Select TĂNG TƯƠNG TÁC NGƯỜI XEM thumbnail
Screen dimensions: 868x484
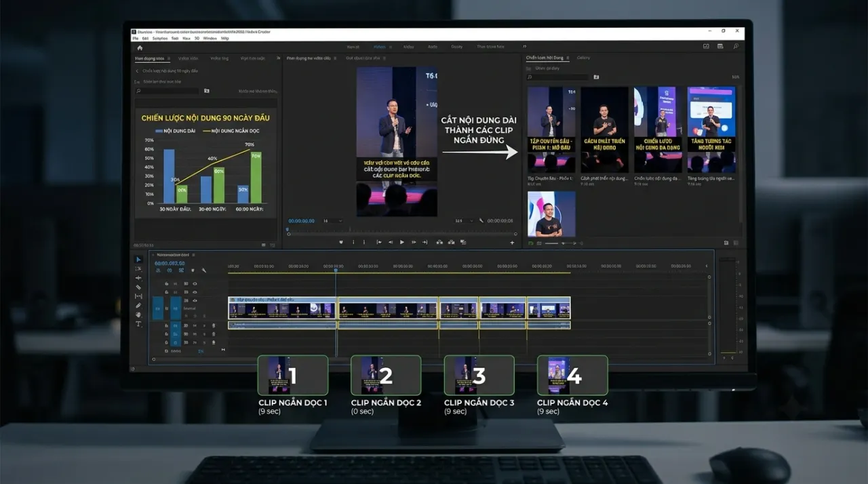click(x=711, y=129)
